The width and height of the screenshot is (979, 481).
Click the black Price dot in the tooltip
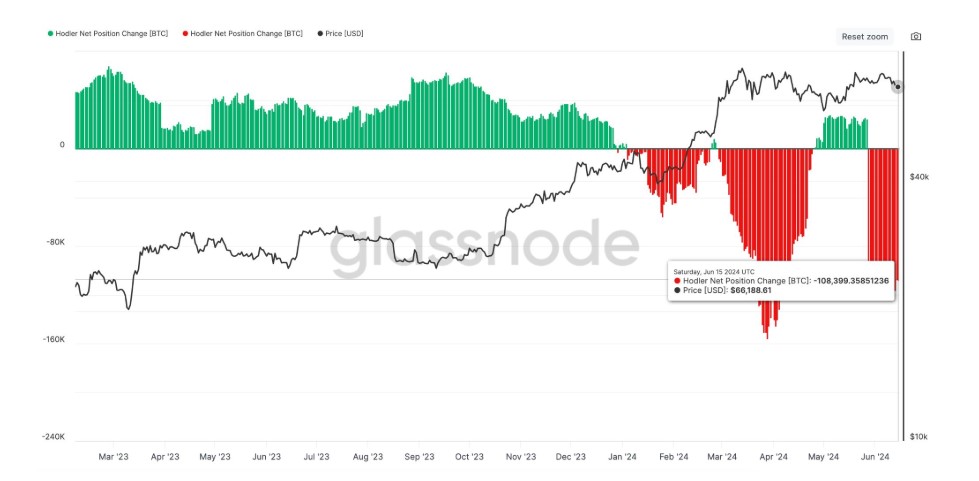676,290
